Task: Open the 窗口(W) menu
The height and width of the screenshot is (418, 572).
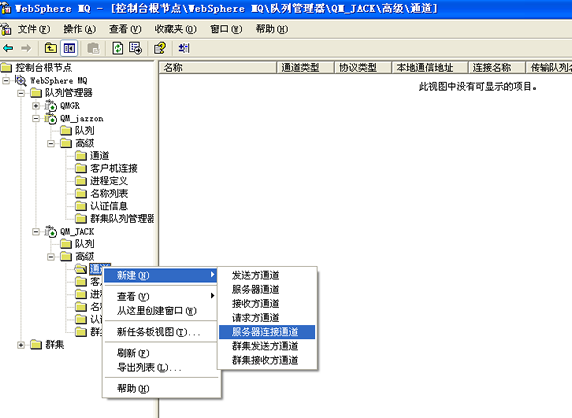Action: pyautogui.click(x=226, y=29)
